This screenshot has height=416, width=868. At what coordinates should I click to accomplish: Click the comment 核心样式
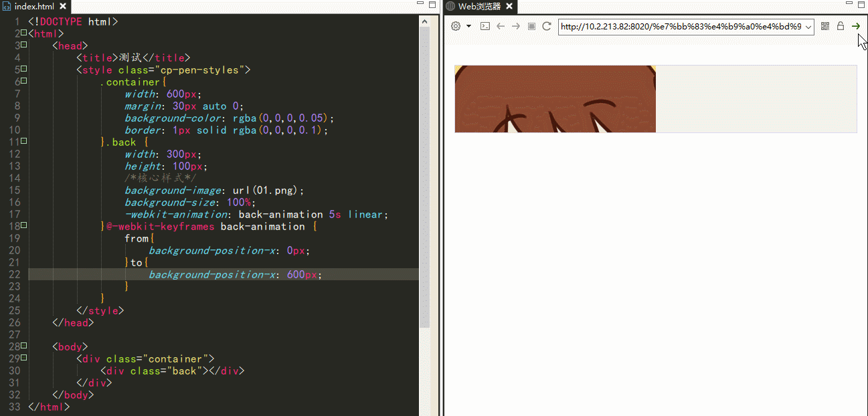pos(161,178)
